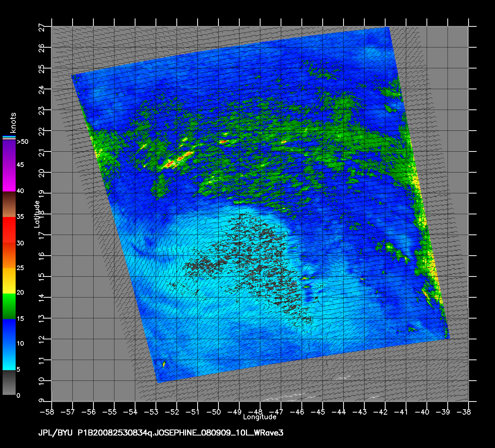Viewport: 495px width, 448px height.
Task: Click the 'knots' unit label above colorbar
Action: (x=13, y=123)
